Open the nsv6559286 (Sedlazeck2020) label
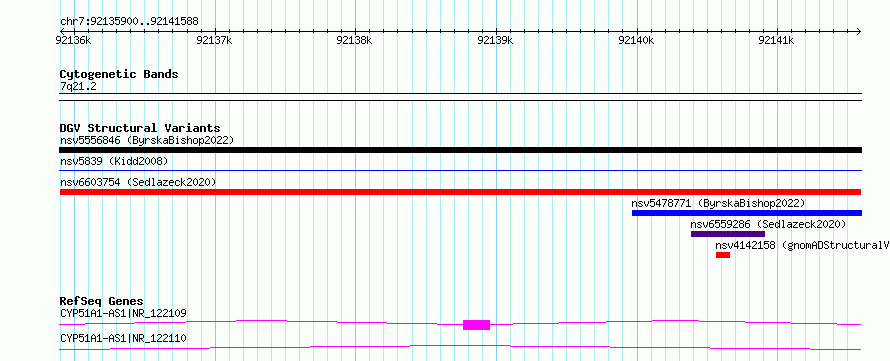This screenshot has width=890, height=361. pos(768,224)
